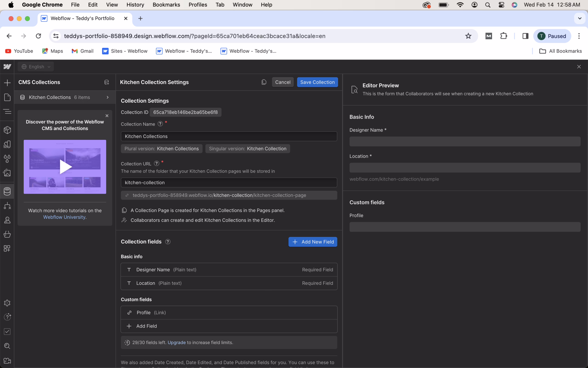Open Gmail bookmark
Image resolution: width=588 pixels, height=368 pixels.
pyautogui.click(x=83, y=51)
